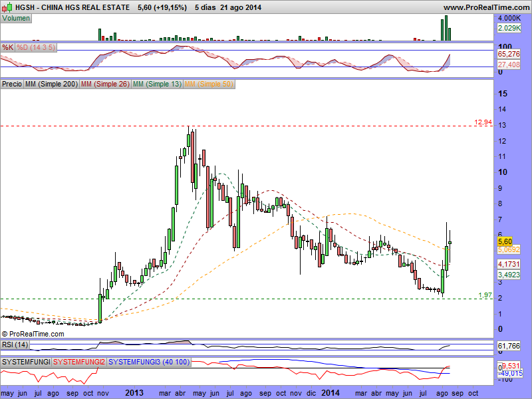This screenshot has width=532, height=399.
Task: Click the green 3,4923 moving average value
Action: 509,275
